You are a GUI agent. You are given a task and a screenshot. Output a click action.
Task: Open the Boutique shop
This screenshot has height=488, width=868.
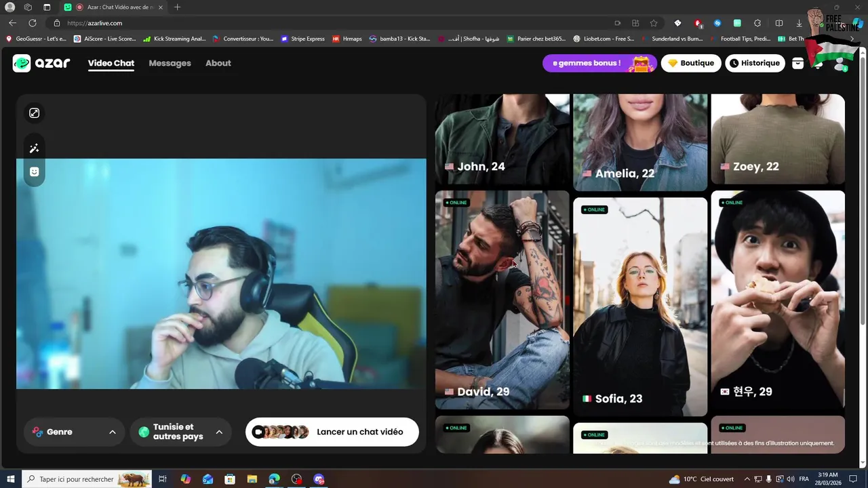691,63
